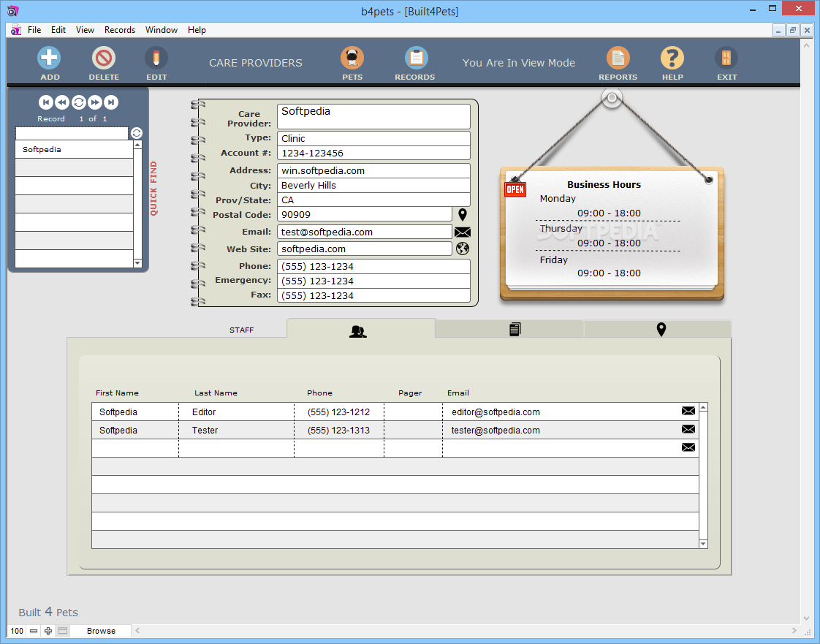Click the Quick Find refresh icon
Screen dimensions: 820x644
(137, 133)
